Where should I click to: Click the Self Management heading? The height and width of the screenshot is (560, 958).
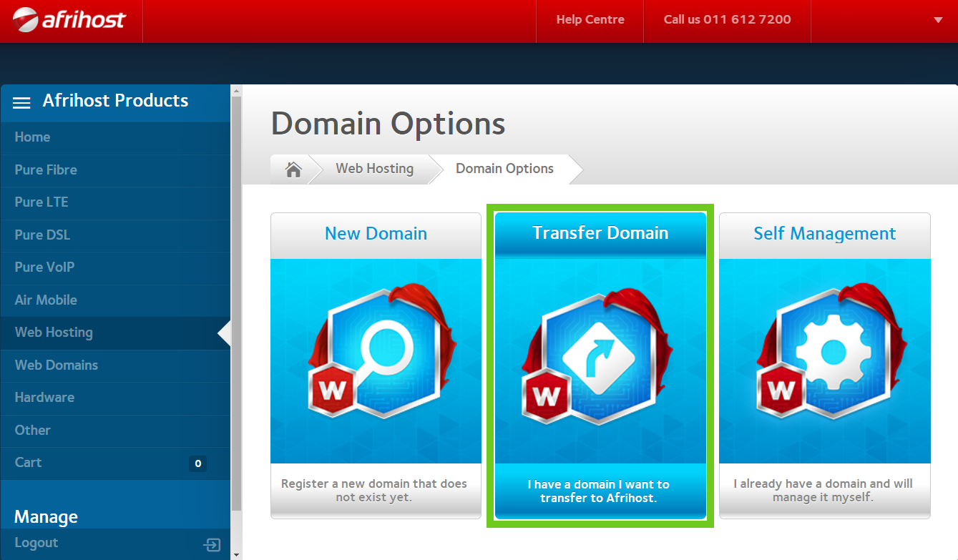[x=824, y=234]
